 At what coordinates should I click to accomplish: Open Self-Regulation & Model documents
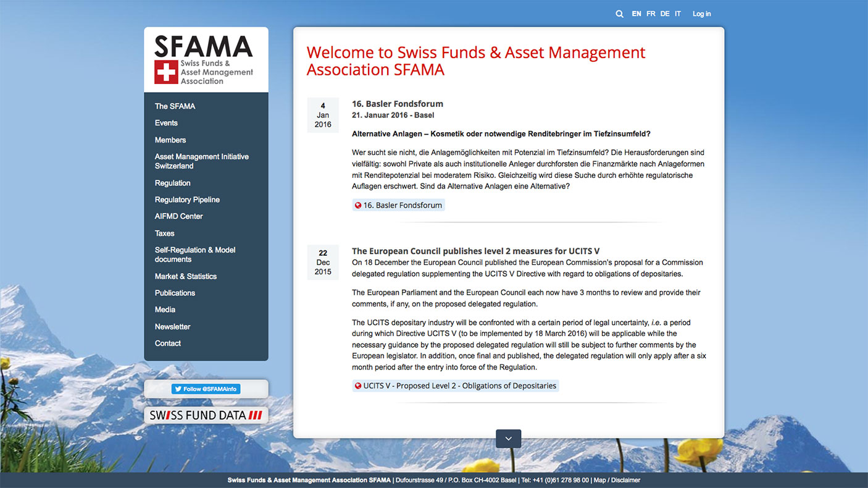click(195, 255)
